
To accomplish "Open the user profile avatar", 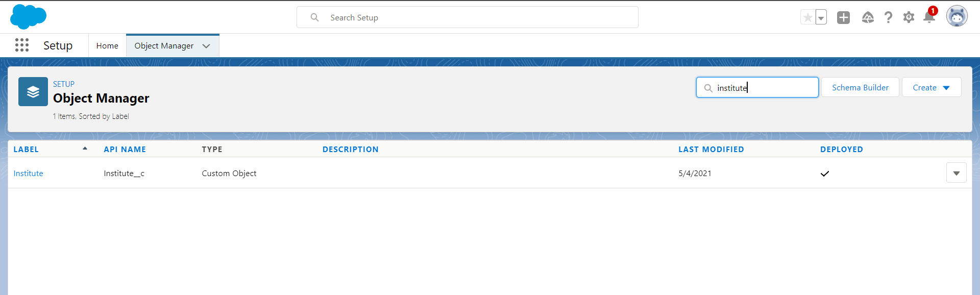I will click(957, 17).
